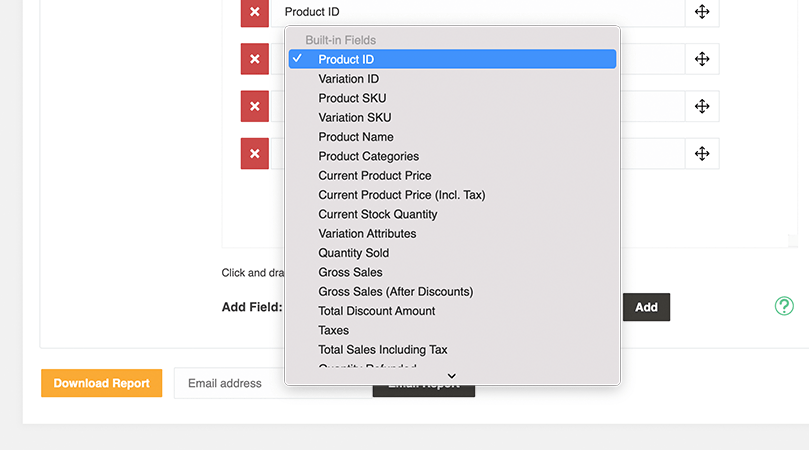Grab the Product ID row move handle
The width and height of the screenshot is (809, 450).
coord(702,12)
